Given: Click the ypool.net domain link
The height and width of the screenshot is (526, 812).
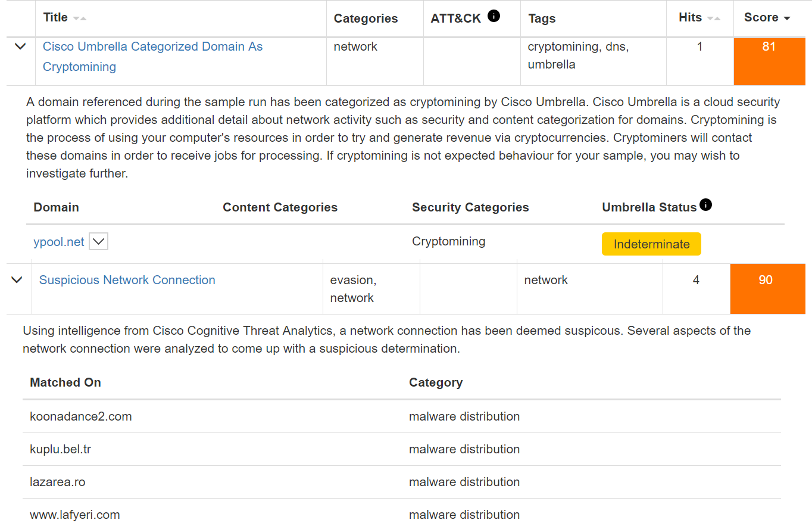Looking at the screenshot, I should click(x=59, y=242).
